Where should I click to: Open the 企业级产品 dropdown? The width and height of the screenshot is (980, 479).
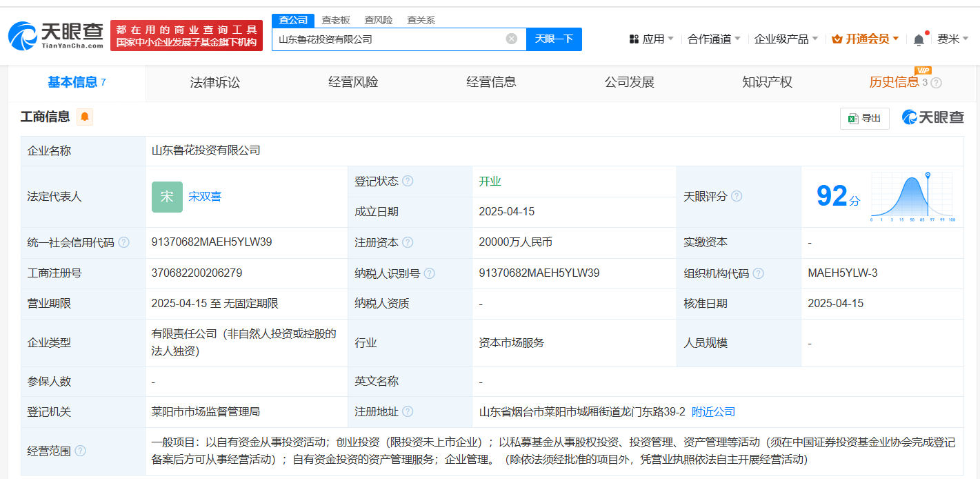point(786,39)
